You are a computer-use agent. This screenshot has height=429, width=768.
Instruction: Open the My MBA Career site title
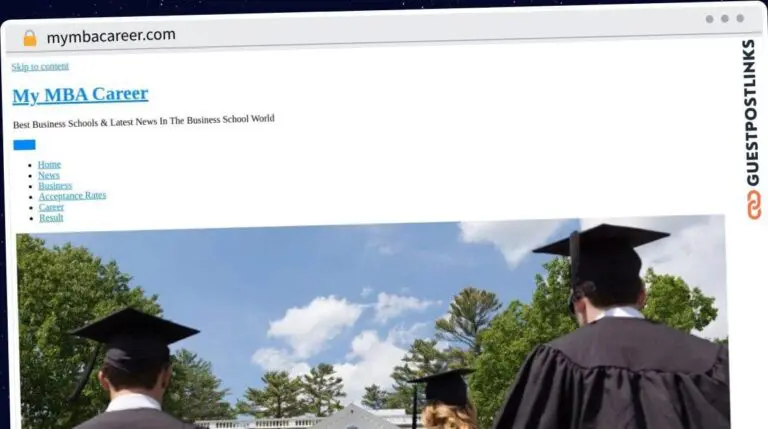pos(80,94)
